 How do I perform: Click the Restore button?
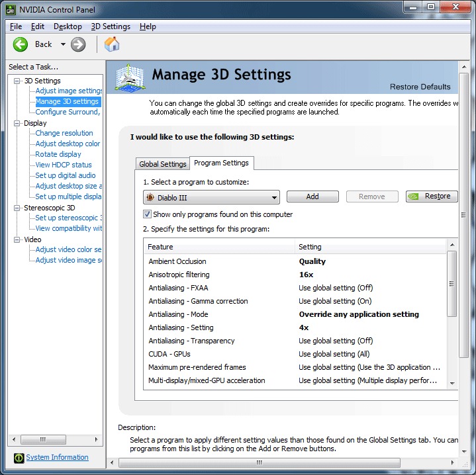point(432,196)
